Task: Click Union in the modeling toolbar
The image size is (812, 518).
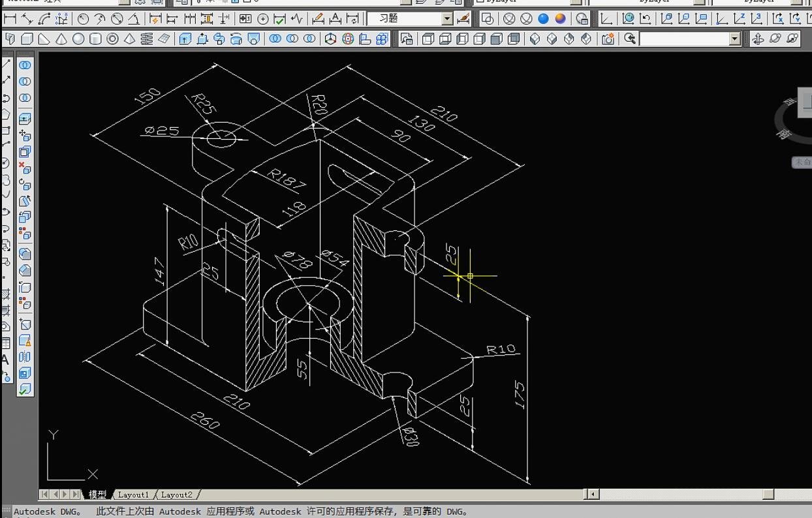Action: coord(275,39)
